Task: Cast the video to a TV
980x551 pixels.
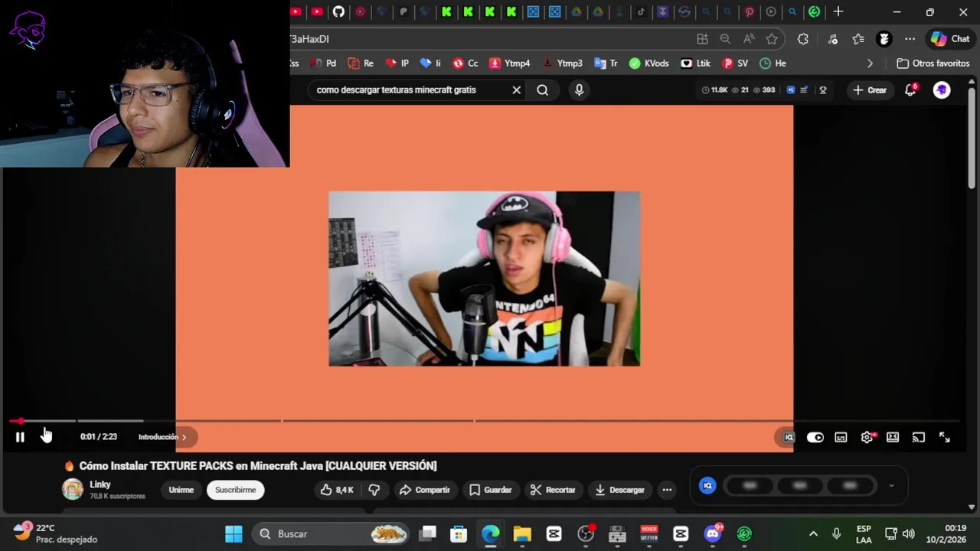Action: click(919, 437)
